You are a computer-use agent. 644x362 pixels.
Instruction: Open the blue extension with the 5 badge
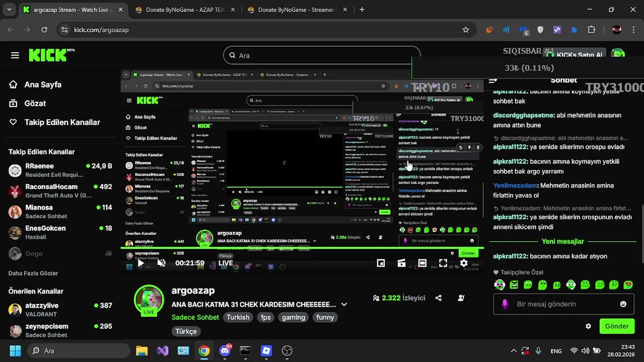(524, 30)
